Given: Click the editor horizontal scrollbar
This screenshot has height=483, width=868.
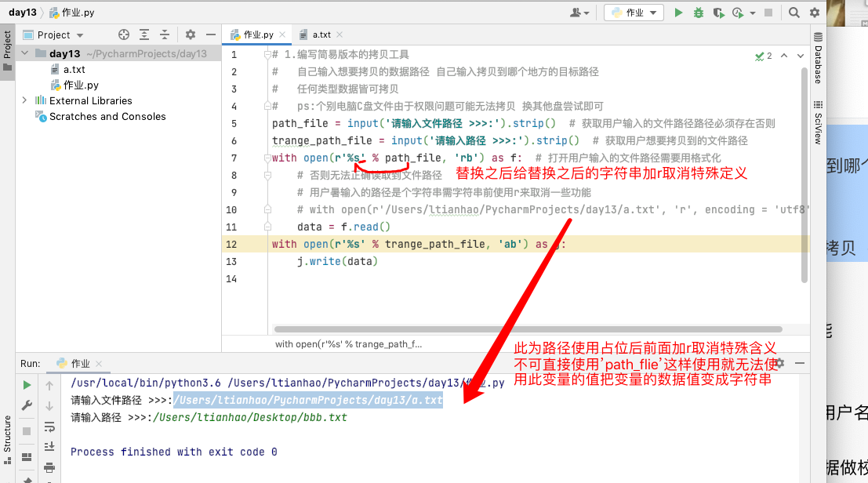Looking at the screenshot, I should click(x=528, y=329).
